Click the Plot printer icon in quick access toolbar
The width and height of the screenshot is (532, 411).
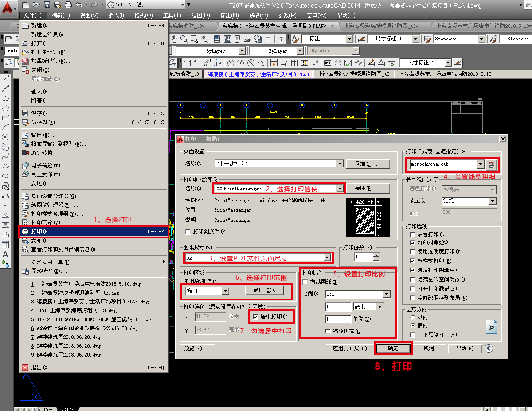pos(68,5)
